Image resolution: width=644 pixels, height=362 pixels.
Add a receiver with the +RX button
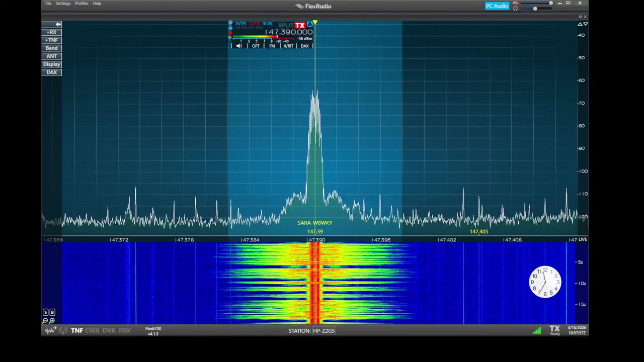pyautogui.click(x=51, y=32)
